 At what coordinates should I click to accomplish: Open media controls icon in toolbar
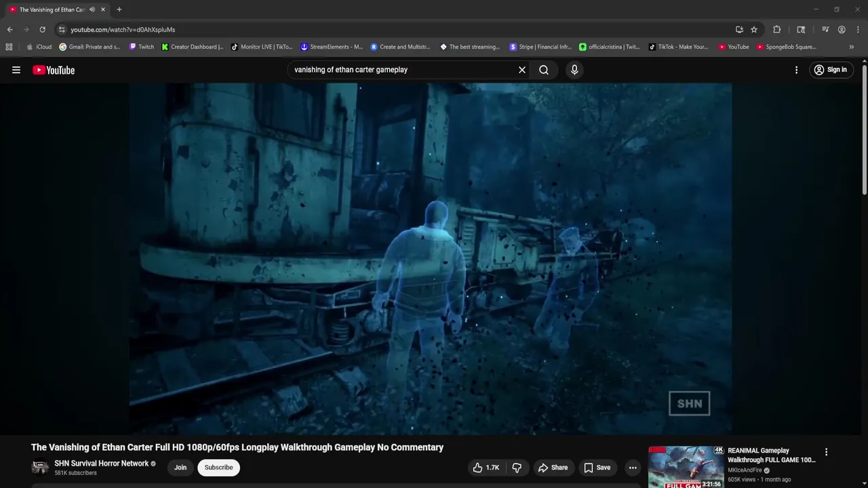[825, 30]
